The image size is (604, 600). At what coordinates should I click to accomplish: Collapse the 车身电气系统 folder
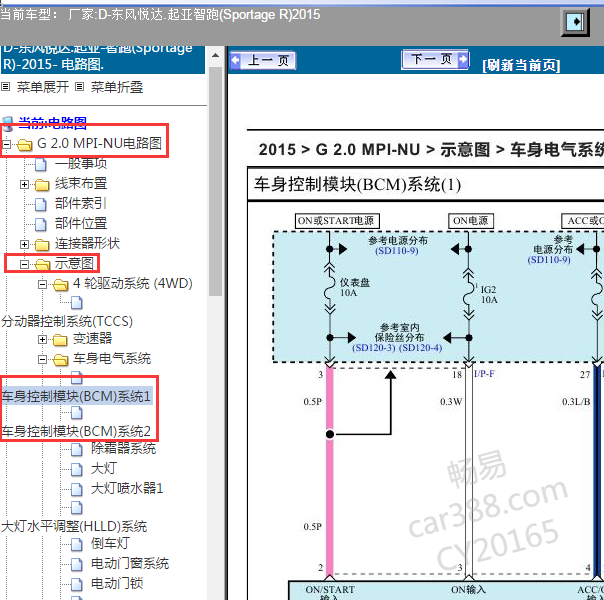point(42,360)
